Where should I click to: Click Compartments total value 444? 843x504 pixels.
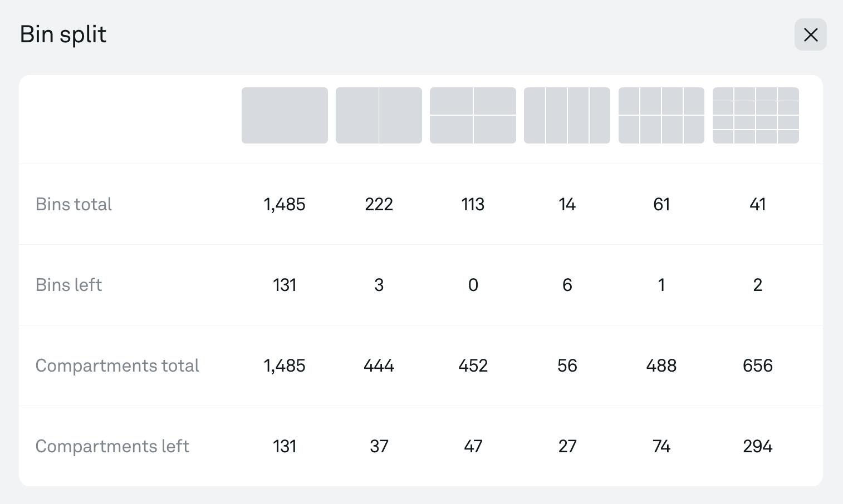coord(379,365)
